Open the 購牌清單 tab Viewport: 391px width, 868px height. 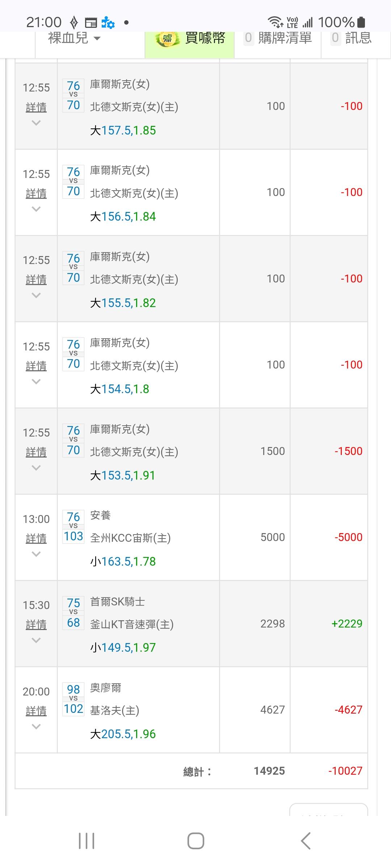coord(278,38)
